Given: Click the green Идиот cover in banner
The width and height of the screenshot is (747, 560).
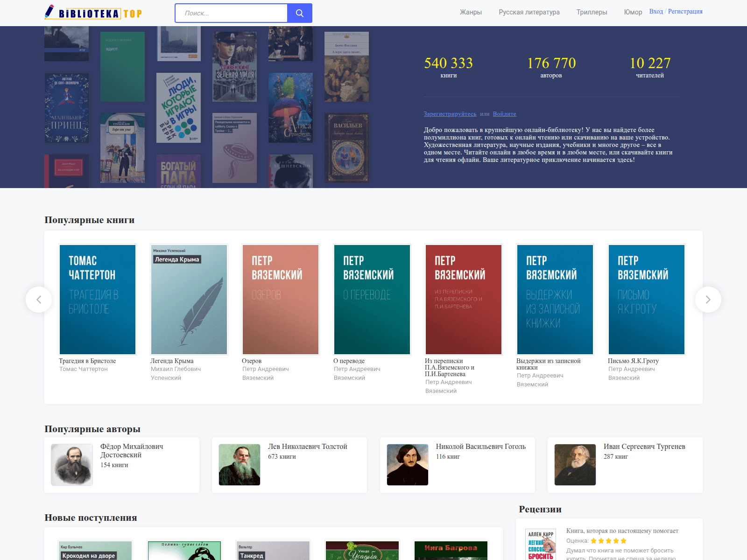Looking at the screenshot, I should [122, 67].
